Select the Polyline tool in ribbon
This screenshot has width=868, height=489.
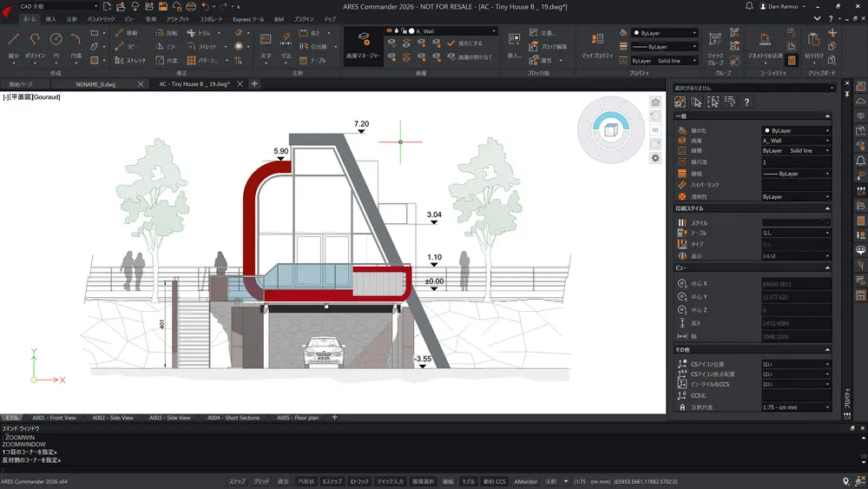pos(35,40)
